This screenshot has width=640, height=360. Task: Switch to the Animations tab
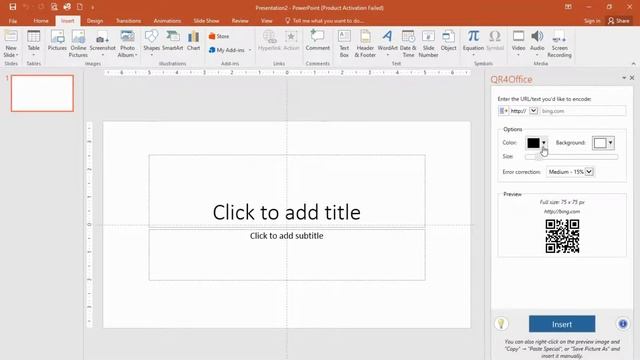pyautogui.click(x=167, y=21)
